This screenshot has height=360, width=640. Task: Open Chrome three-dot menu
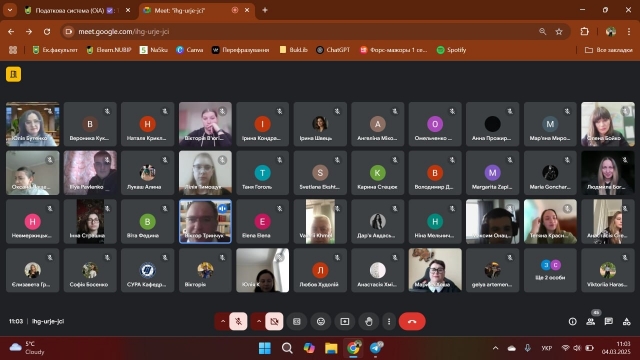point(629,31)
